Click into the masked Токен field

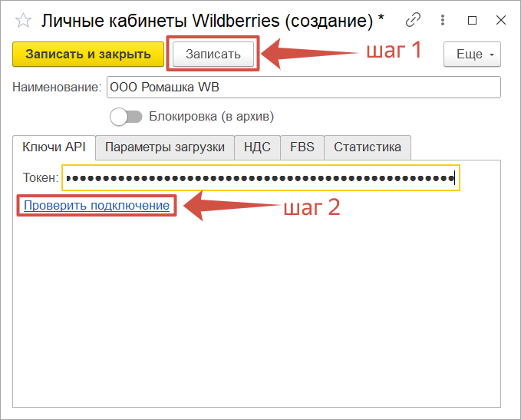261,178
